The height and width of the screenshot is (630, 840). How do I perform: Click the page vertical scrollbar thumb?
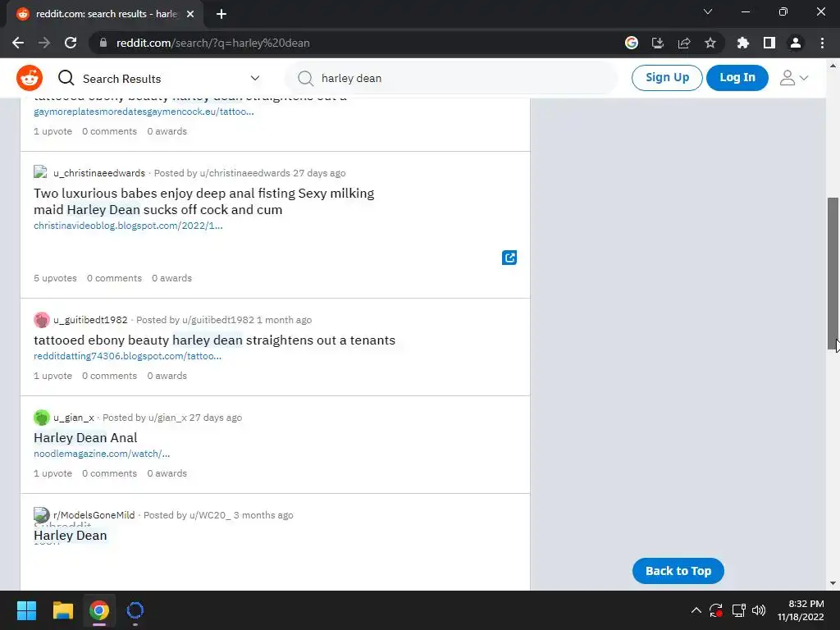(833, 274)
